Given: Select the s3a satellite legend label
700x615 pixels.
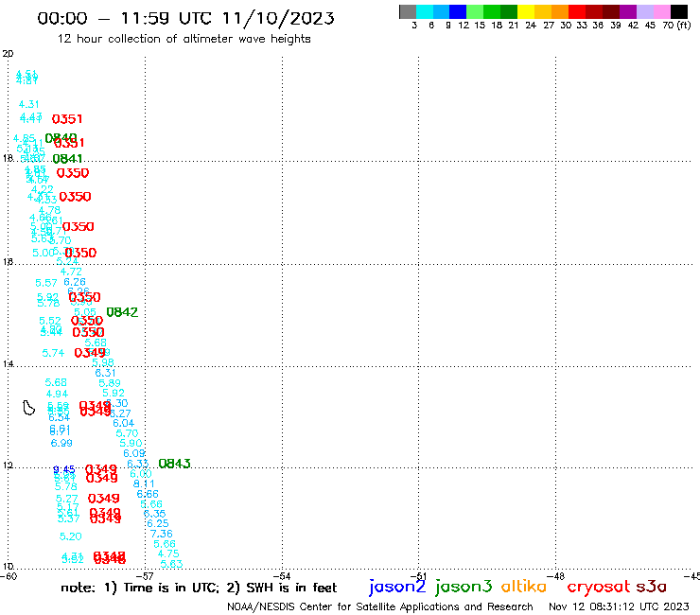Looking at the screenshot, I should pos(651,587).
